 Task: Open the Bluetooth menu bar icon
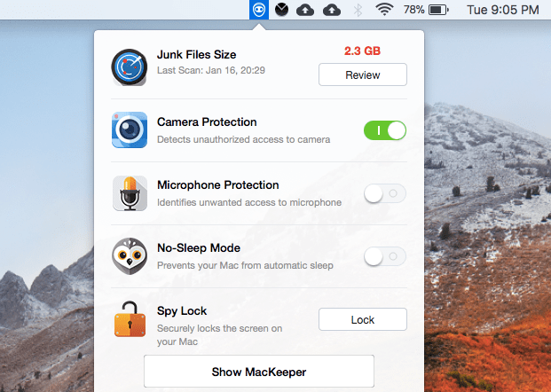358,11
